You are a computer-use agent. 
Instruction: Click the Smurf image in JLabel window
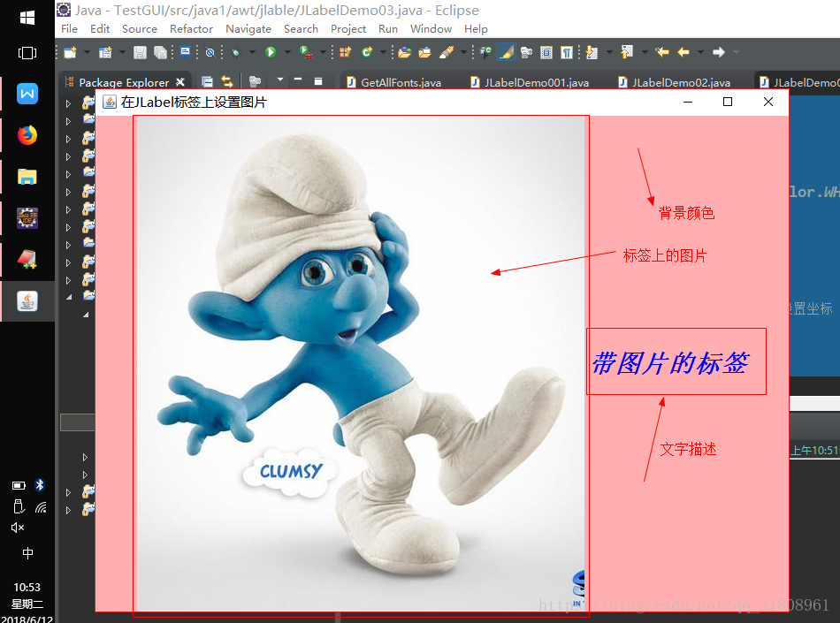pos(361,364)
